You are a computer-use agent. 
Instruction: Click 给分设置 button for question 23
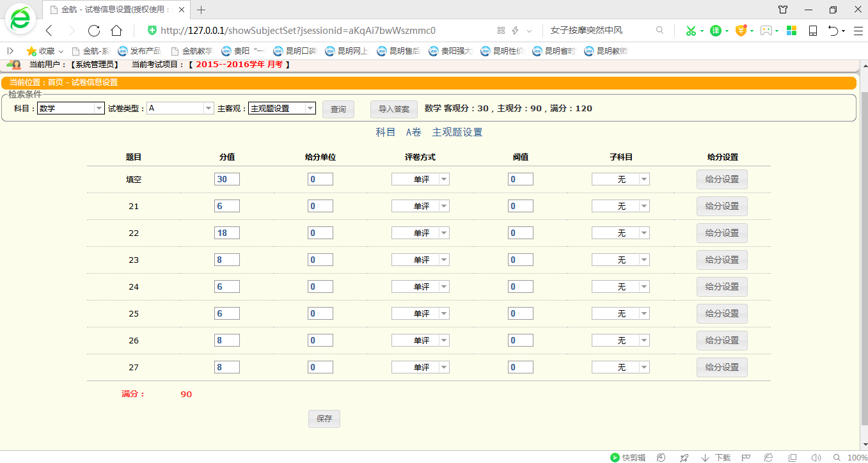[x=722, y=260]
